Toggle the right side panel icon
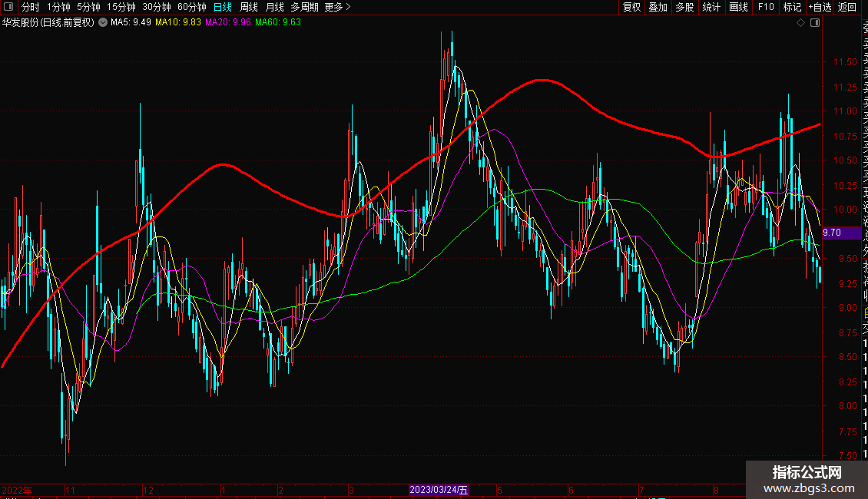This screenshot has height=499, width=868. click(x=815, y=23)
